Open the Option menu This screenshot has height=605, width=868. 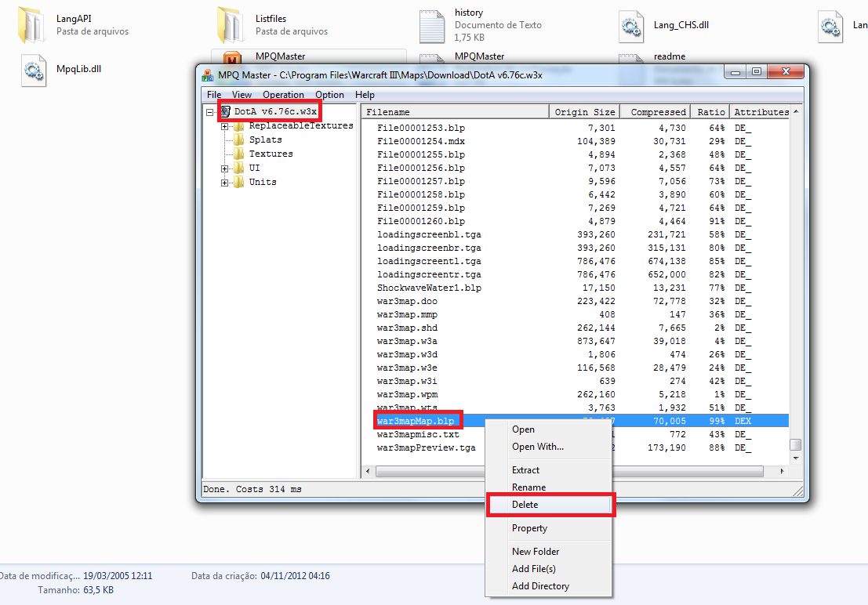[329, 95]
